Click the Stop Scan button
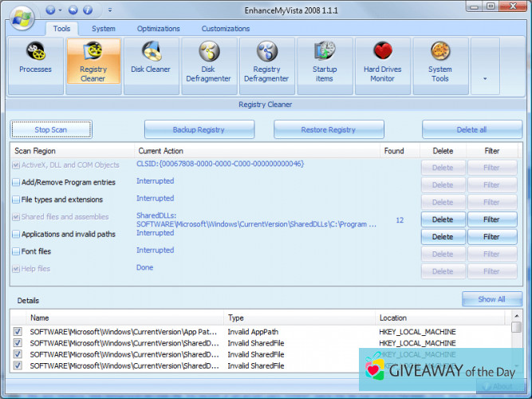The height and width of the screenshot is (399, 532). click(51, 129)
